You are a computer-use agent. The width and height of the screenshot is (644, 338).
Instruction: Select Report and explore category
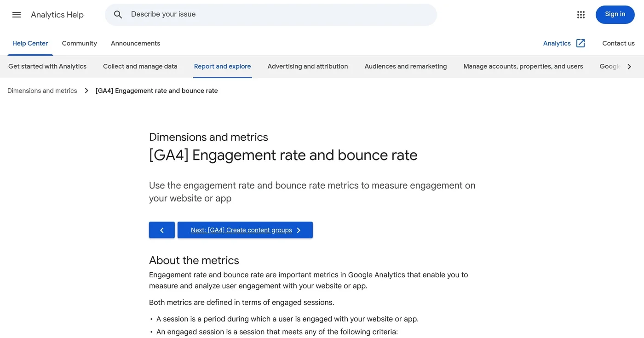coord(223,66)
